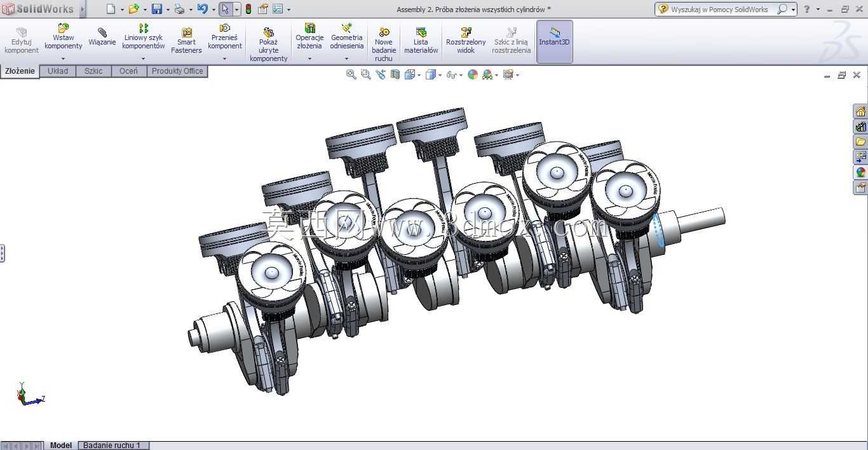Open Custom Properties icon in right pane

(x=860, y=187)
